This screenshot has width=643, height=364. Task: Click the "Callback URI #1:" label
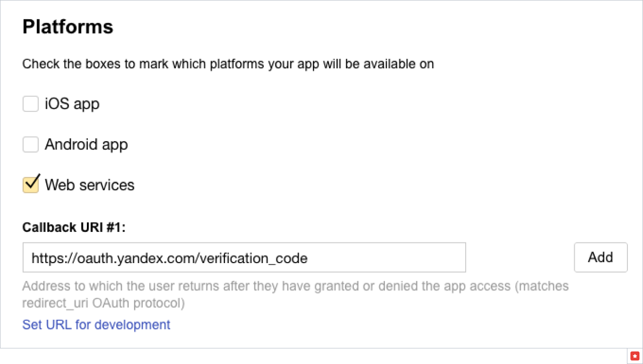click(74, 227)
